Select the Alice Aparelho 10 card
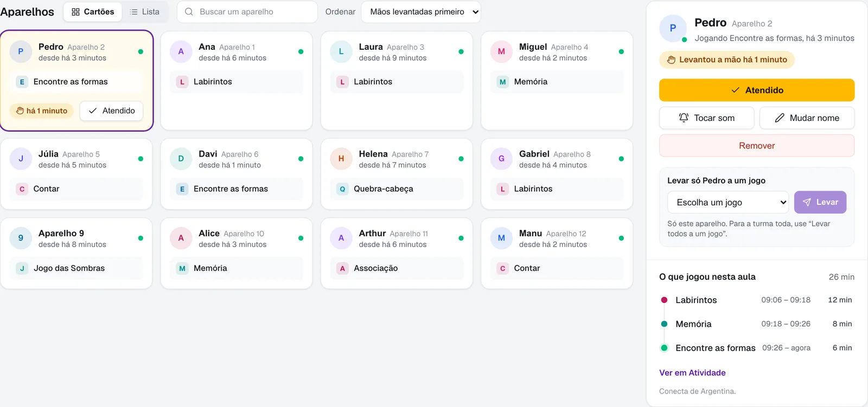868x407 pixels. pyautogui.click(x=237, y=253)
